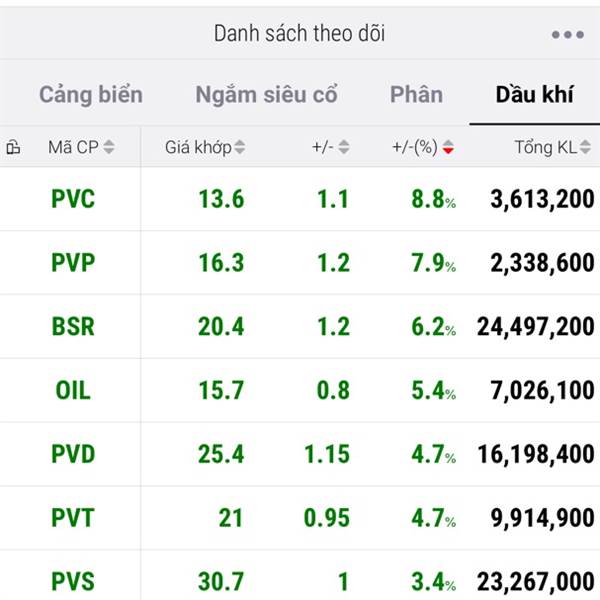Sort by Mã CP column arrows
Image resolution: width=600 pixels, height=600 pixels.
[109, 148]
